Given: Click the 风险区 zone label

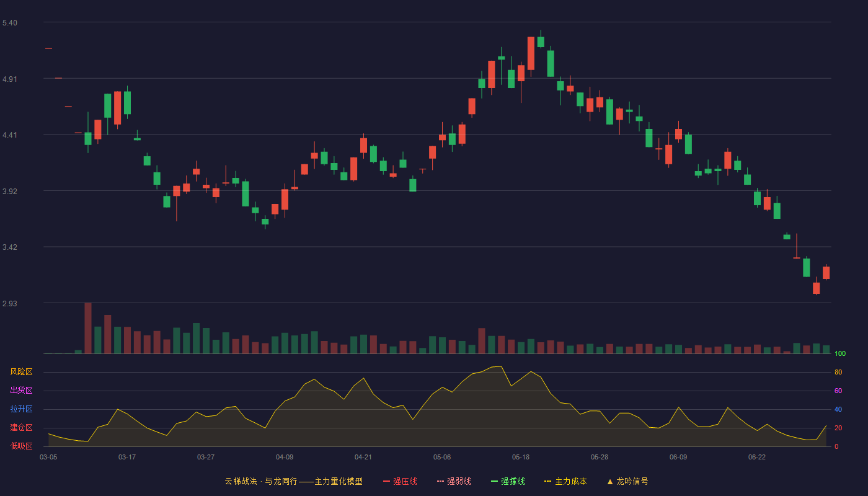Looking at the screenshot, I should tap(21, 372).
